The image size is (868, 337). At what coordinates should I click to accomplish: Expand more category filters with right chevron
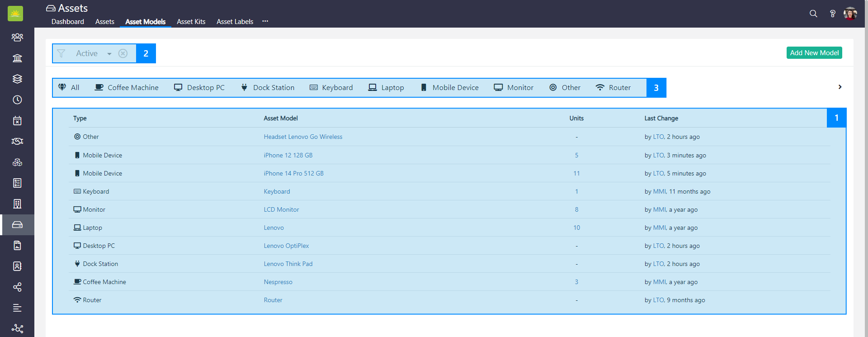click(840, 87)
